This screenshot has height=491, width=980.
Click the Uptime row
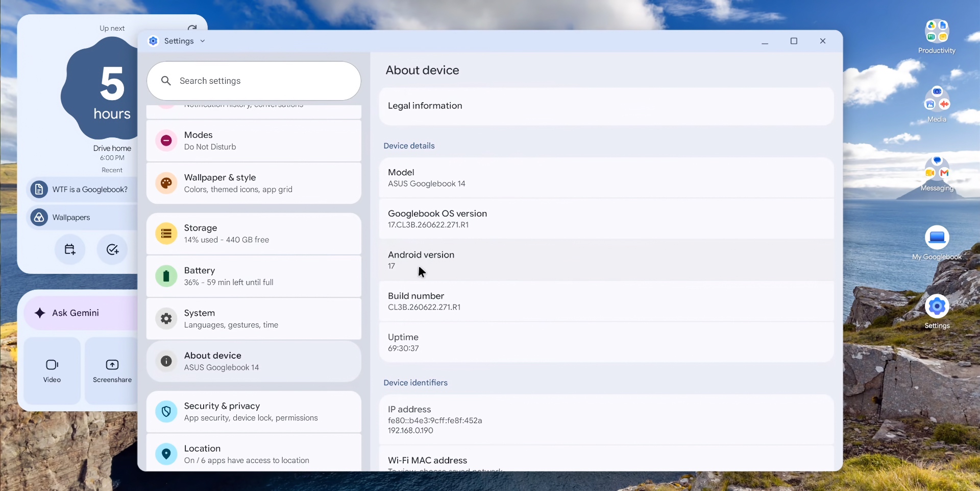point(606,342)
